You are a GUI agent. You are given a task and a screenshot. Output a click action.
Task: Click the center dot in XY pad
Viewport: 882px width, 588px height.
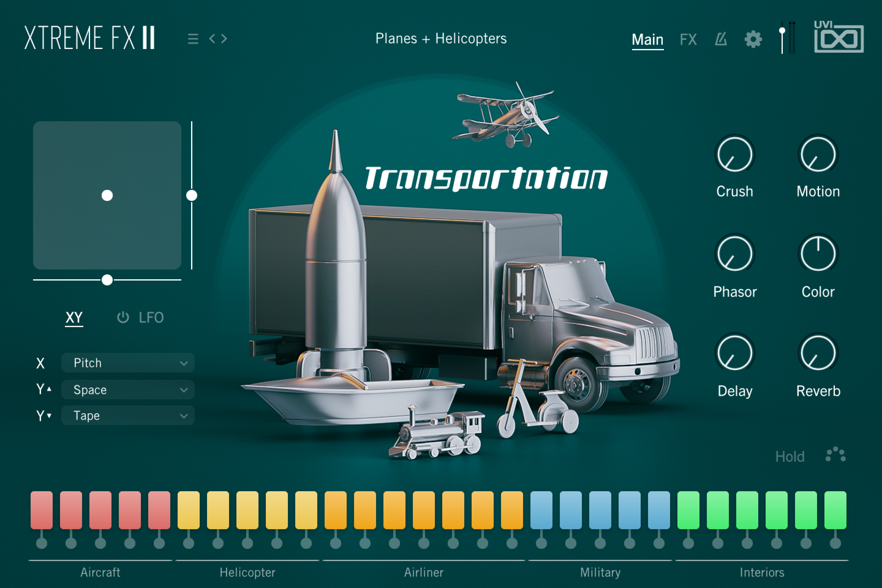pyautogui.click(x=107, y=195)
